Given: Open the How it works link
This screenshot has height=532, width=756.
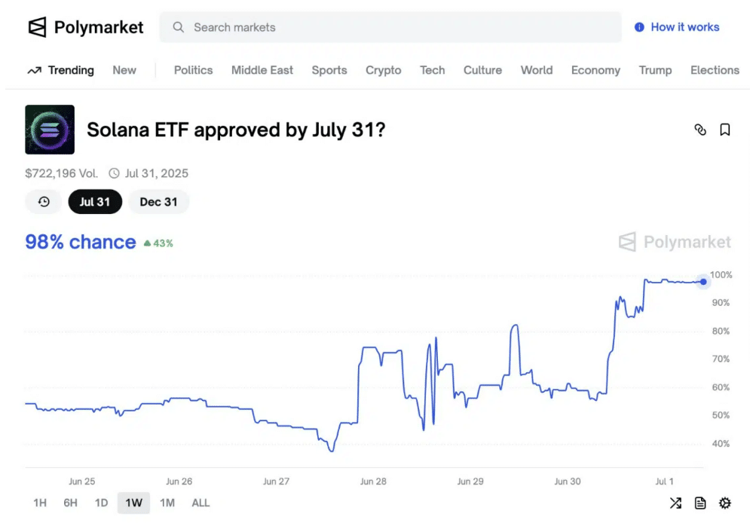Looking at the screenshot, I should click(x=684, y=27).
